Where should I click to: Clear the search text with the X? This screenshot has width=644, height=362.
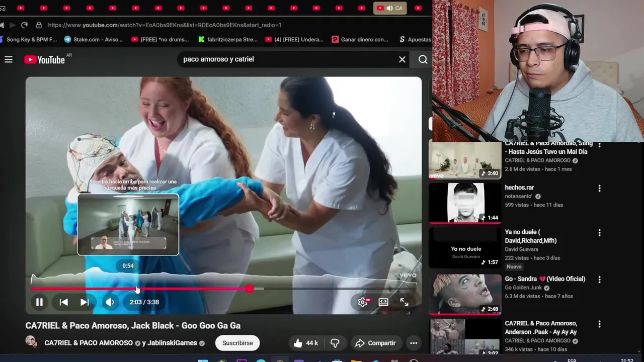tap(402, 59)
